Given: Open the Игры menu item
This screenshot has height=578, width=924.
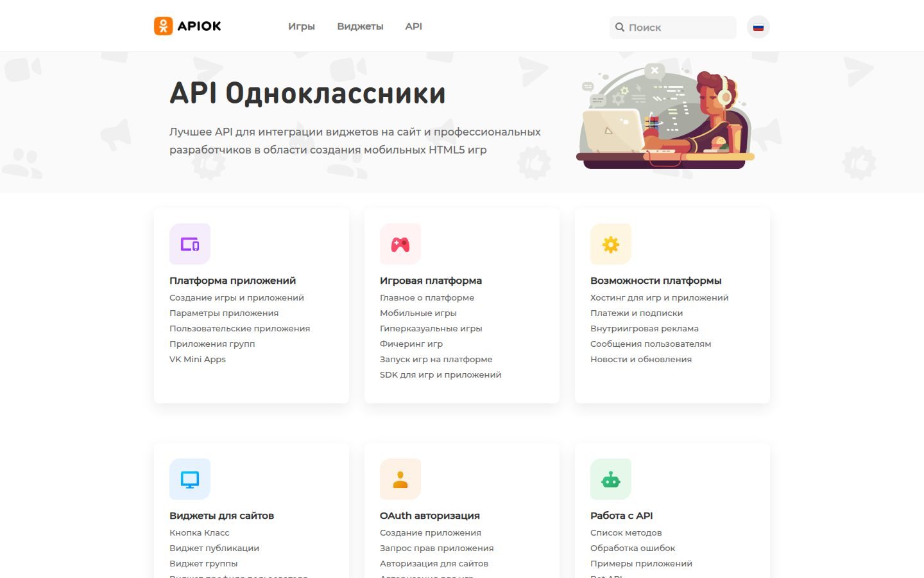Looking at the screenshot, I should click(x=301, y=26).
